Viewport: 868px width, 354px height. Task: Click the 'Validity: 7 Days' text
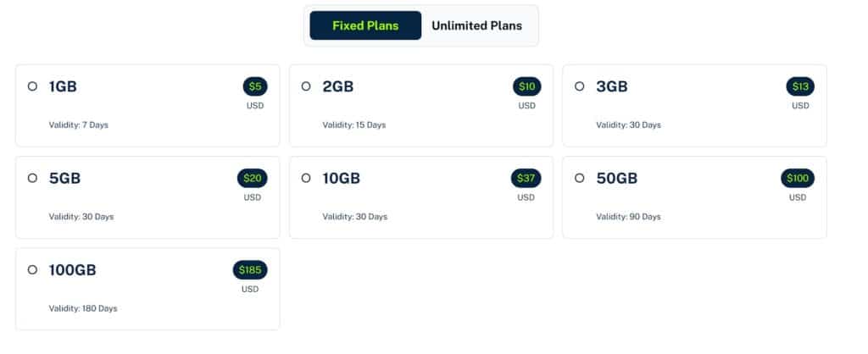pyautogui.click(x=79, y=125)
